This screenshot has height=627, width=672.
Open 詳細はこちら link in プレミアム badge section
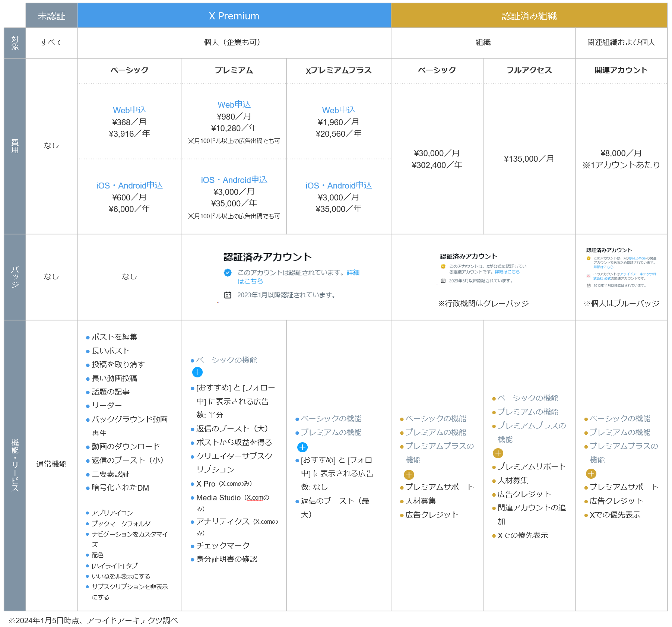pyautogui.click(x=353, y=273)
